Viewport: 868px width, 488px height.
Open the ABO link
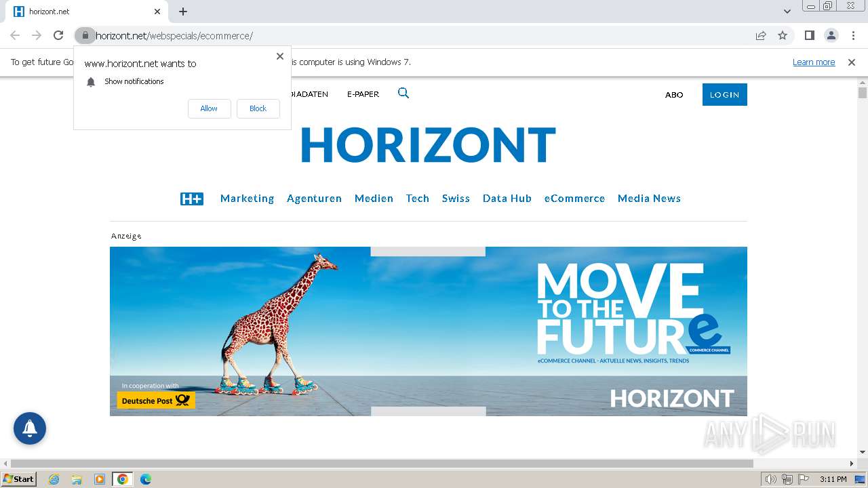(x=674, y=95)
